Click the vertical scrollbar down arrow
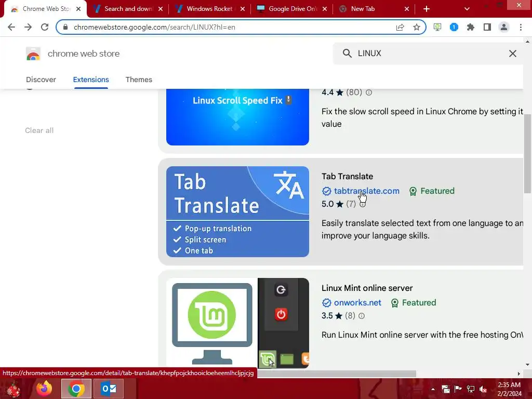The width and height of the screenshot is (532, 399). click(x=527, y=365)
